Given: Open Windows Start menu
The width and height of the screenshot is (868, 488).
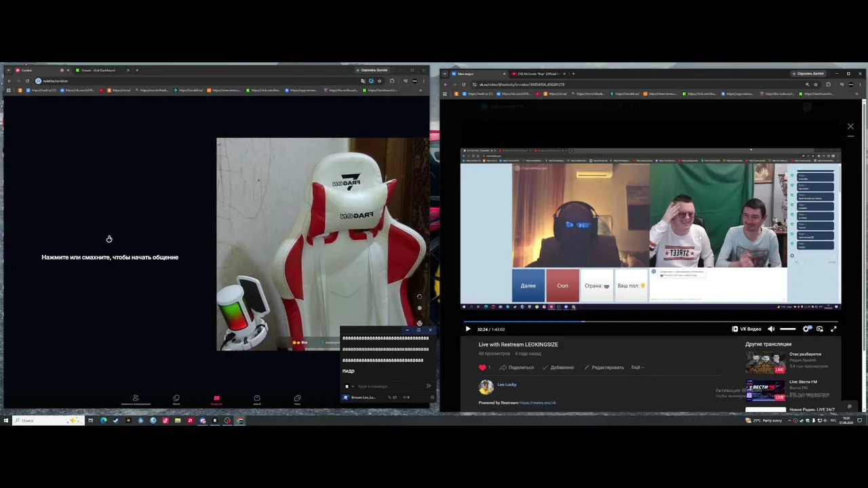Looking at the screenshot, I should [x=5, y=420].
